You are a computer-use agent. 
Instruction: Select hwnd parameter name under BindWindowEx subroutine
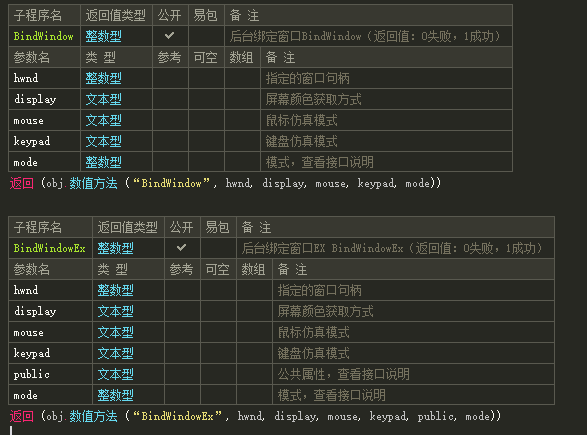tap(26, 290)
